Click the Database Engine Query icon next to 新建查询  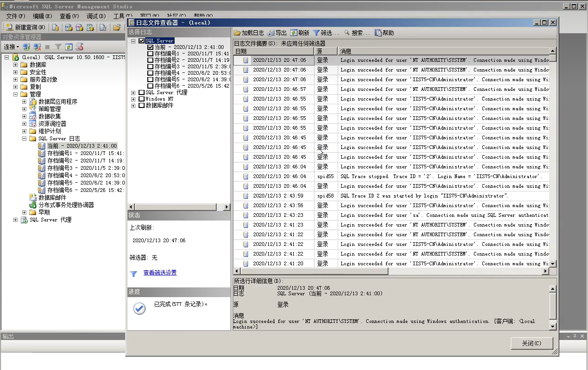[x=55, y=27]
